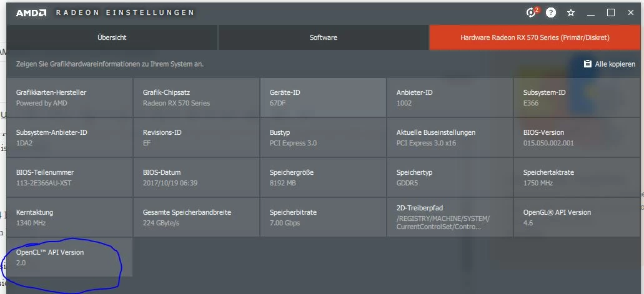Click the value 1DA2
Screen dimensions: 644x294
(x=24, y=144)
